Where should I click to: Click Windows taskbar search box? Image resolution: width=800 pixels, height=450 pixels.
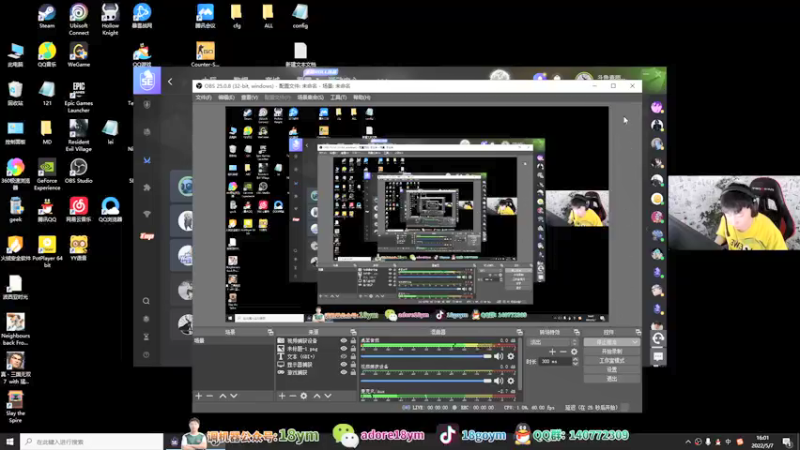pyautogui.click(x=92, y=442)
